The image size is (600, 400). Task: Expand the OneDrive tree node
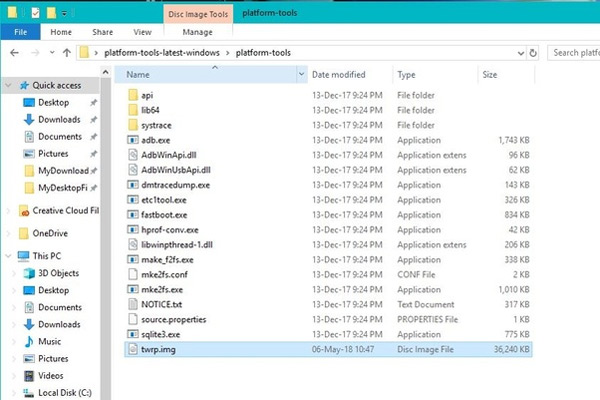(x=8, y=233)
